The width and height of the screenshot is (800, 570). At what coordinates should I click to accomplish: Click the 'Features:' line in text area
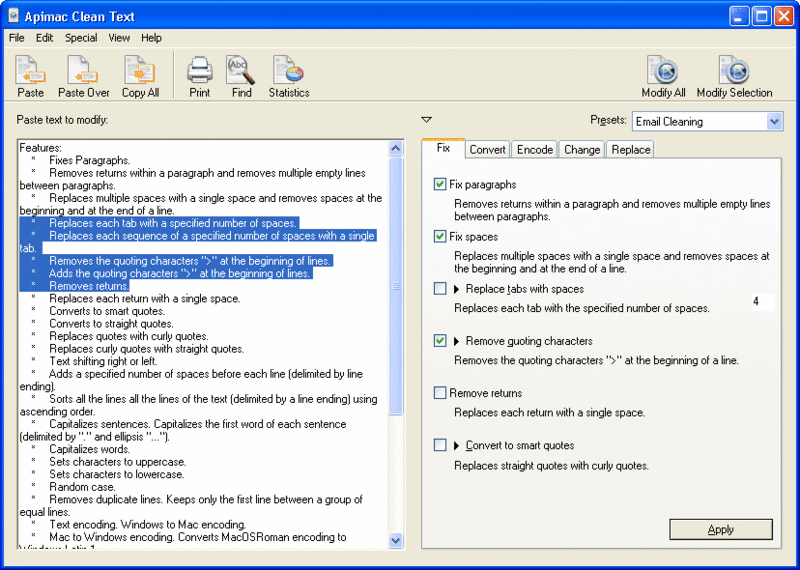40,148
